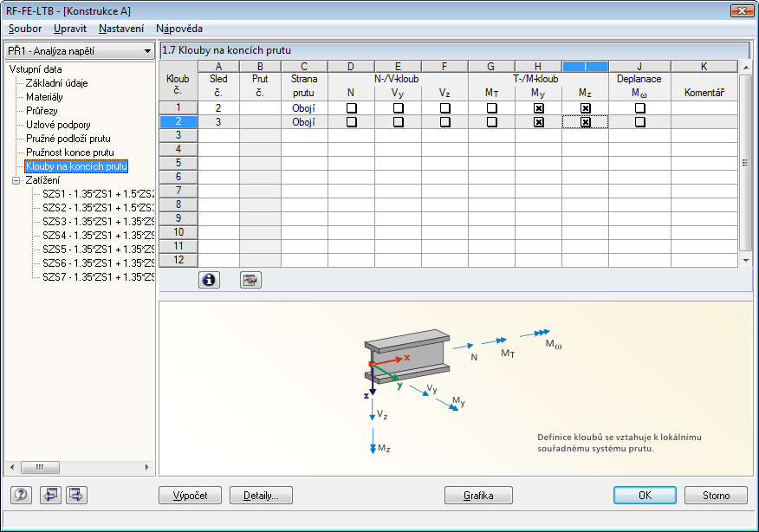Toggle Mω warping checkbox for hinge 2

tap(640, 122)
